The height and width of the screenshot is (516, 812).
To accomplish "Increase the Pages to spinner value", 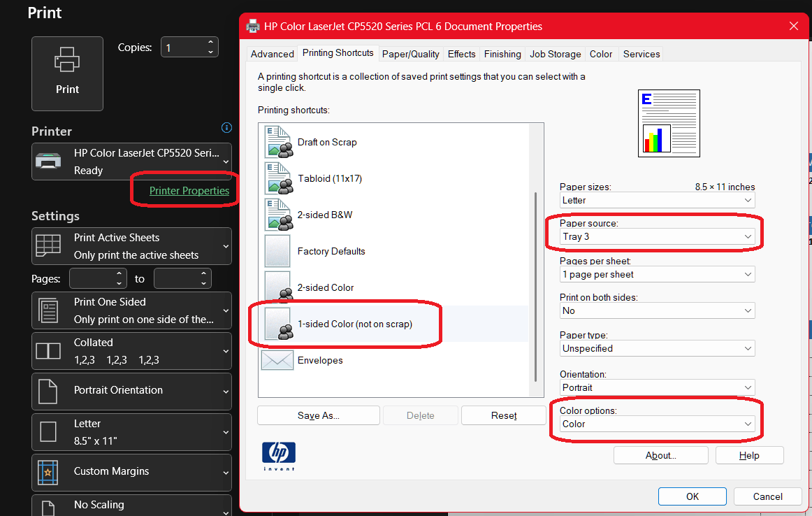I will click(x=204, y=273).
